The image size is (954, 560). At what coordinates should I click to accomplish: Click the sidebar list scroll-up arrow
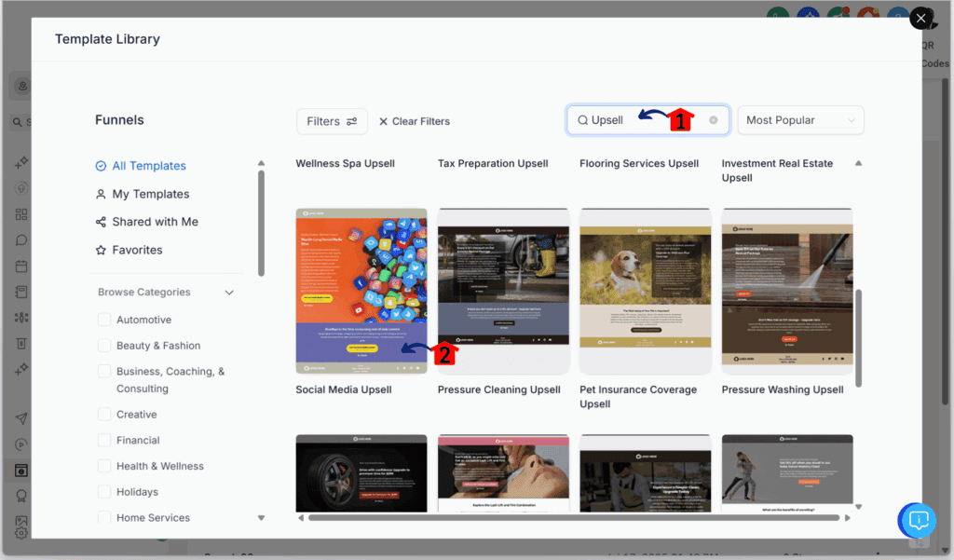click(261, 163)
